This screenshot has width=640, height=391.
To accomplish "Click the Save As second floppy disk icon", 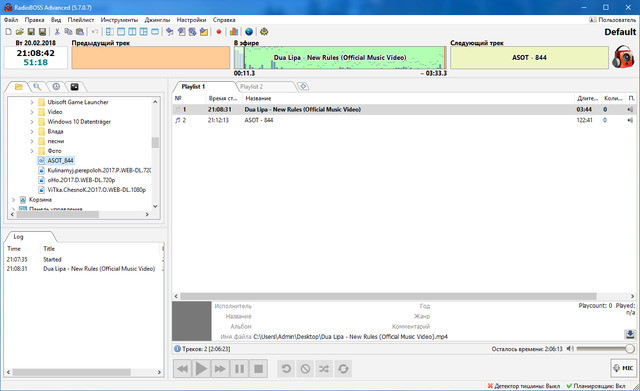I will 42,31.
